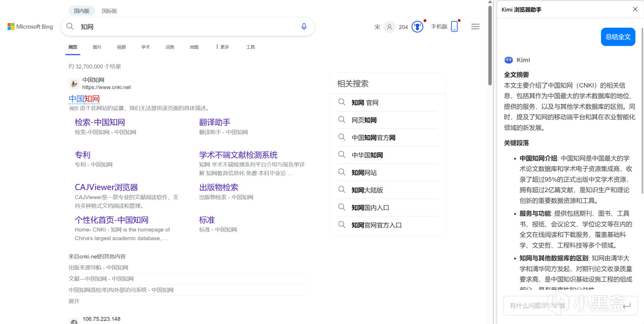Viewport: 644px width, 324px height.
Task: Click related search 知网 官网
Action: (365, 103)
